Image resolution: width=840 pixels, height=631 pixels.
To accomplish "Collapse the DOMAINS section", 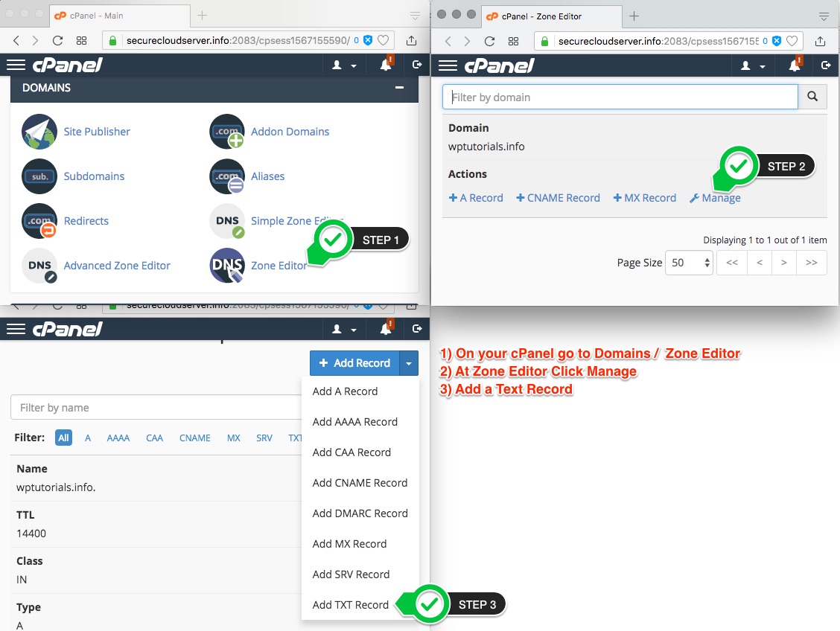I will (x=400, y=87).
